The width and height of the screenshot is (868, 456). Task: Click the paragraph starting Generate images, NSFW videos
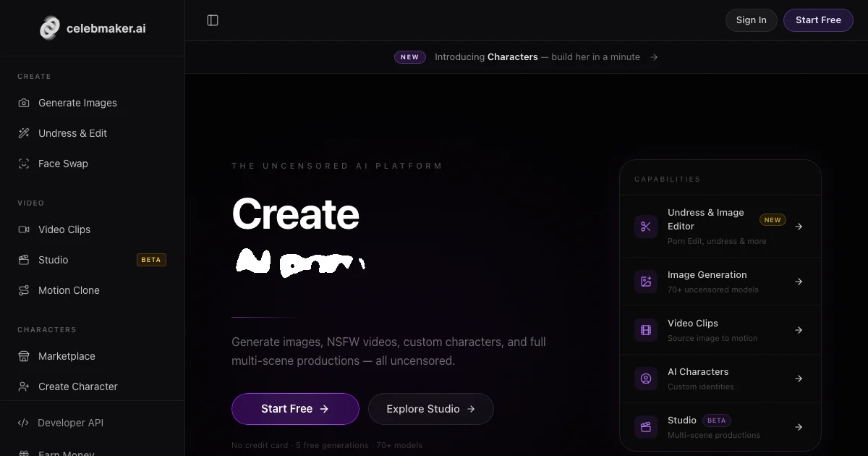click(x=388, y=351)
